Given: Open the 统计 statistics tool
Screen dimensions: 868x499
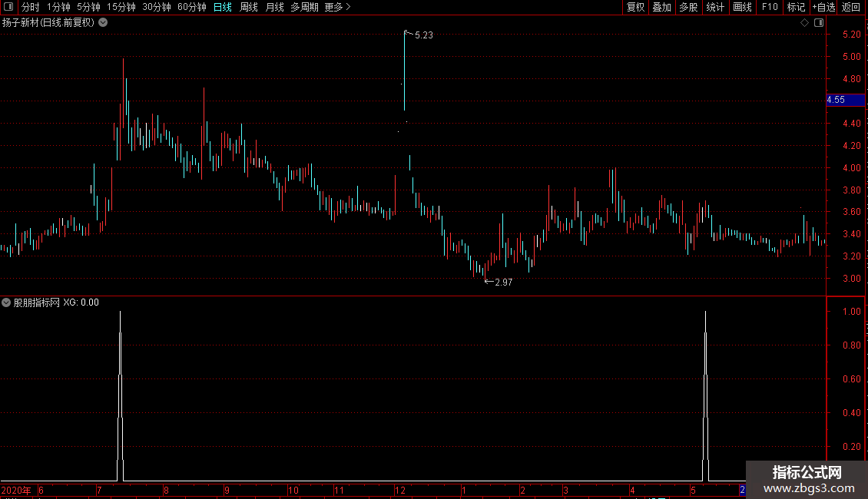Looking at the screenshot, I should [715, 7].
